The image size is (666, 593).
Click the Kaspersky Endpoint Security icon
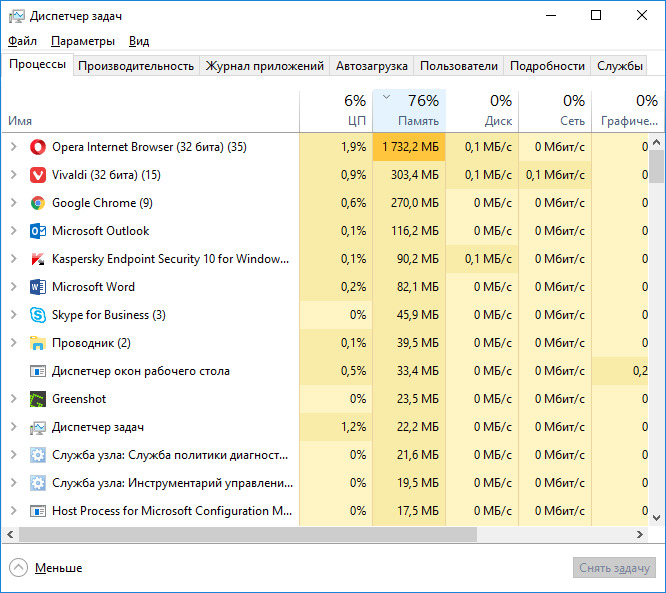coord(38,259)
